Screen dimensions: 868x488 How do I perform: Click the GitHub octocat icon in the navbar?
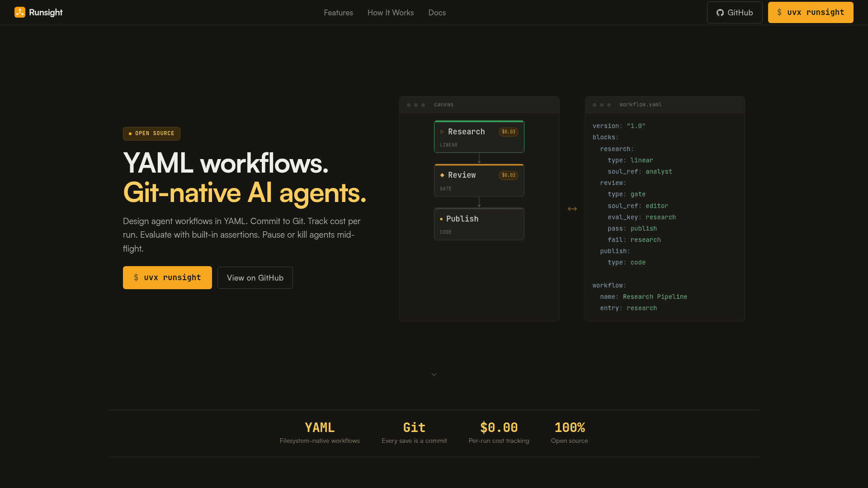click(x=720, y=13)
